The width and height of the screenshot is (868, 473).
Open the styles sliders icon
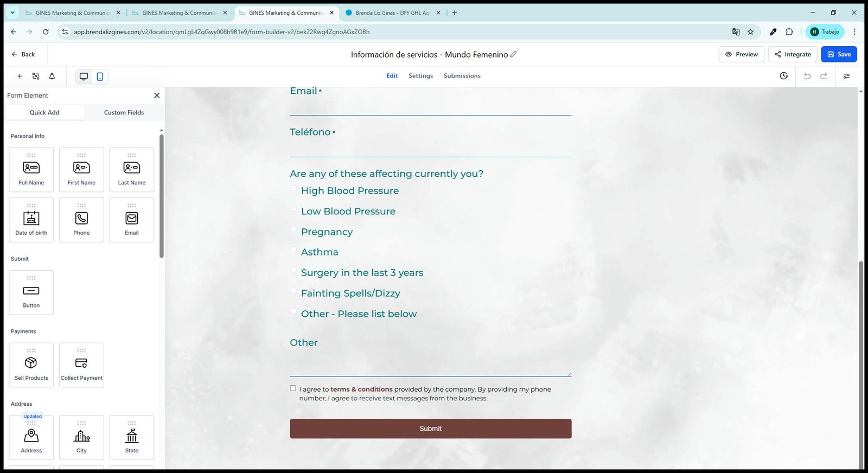tap(846, 76)
